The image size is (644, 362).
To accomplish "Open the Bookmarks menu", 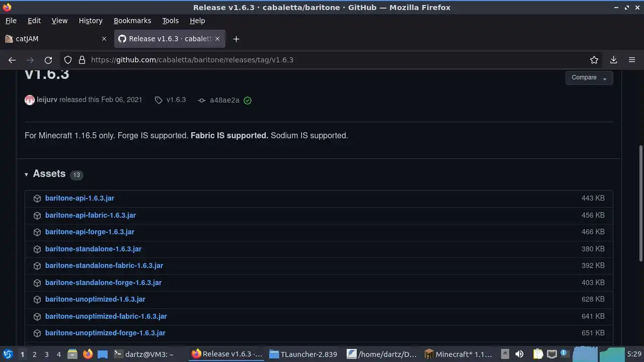I will point(132,21).
